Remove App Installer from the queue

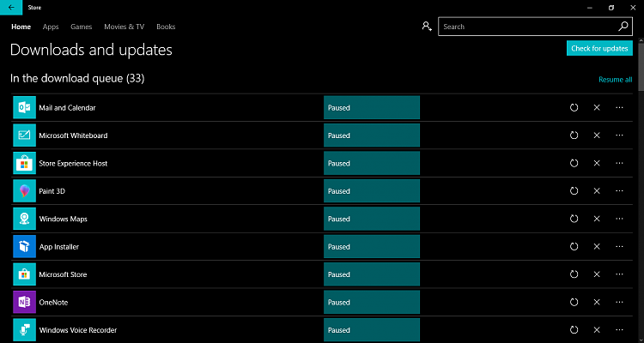pos(597,247)
